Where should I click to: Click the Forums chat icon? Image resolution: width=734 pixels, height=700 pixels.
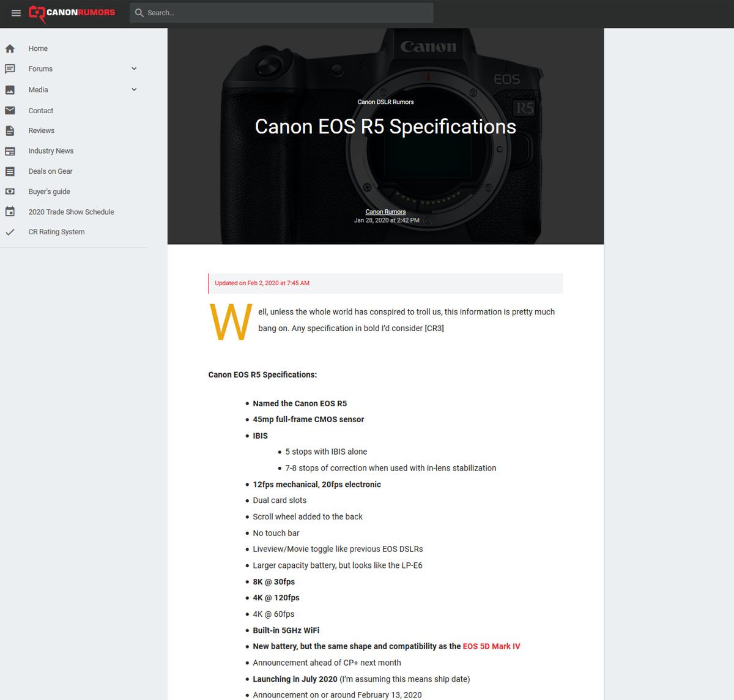coord(10,69)
